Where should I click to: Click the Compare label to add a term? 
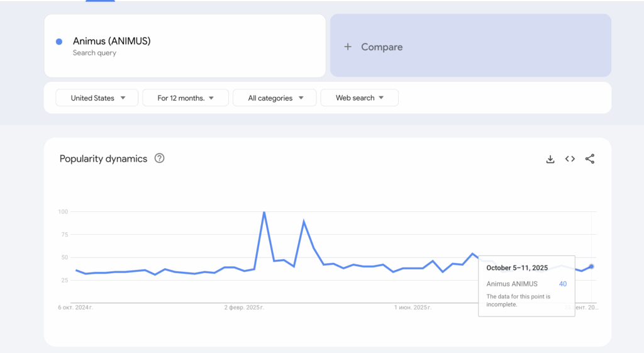pyautogui.click(x=382, y=47)
